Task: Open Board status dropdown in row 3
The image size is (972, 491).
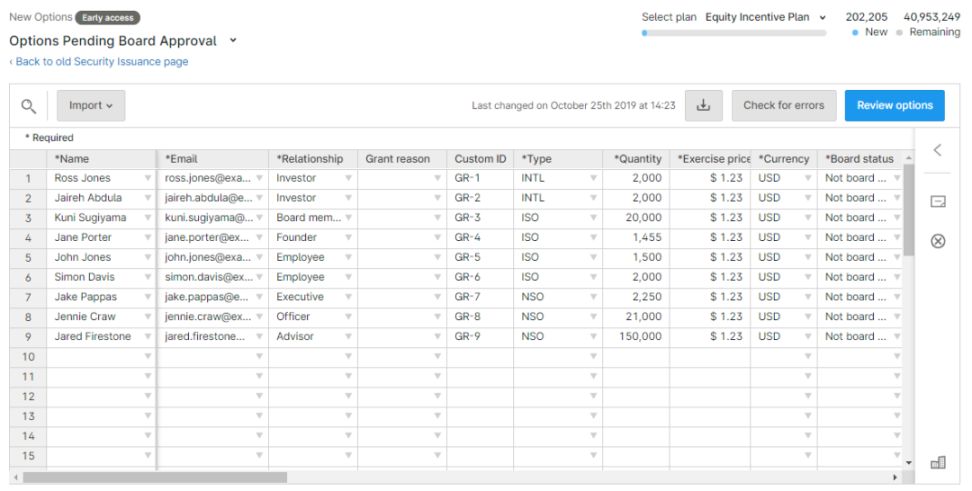Action: [x=896, y=218]
